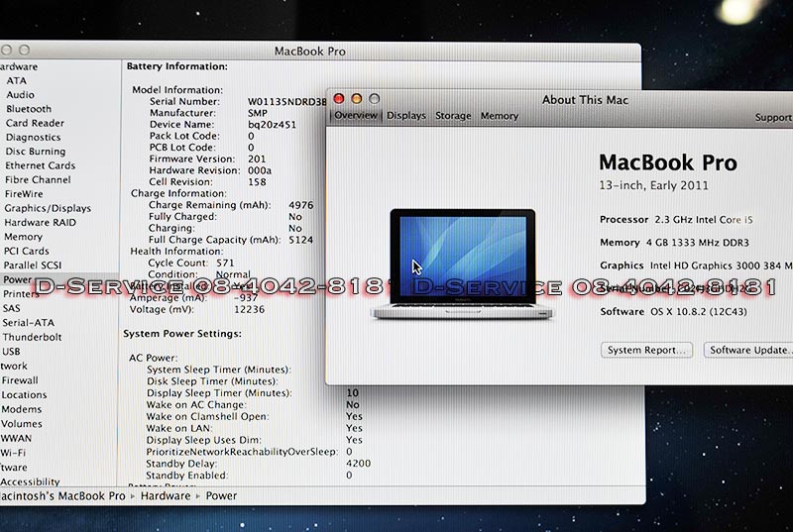Select Hardware RAID item
Screen dimensions: 793x532
pyautogui.click(x=40, y=223)
